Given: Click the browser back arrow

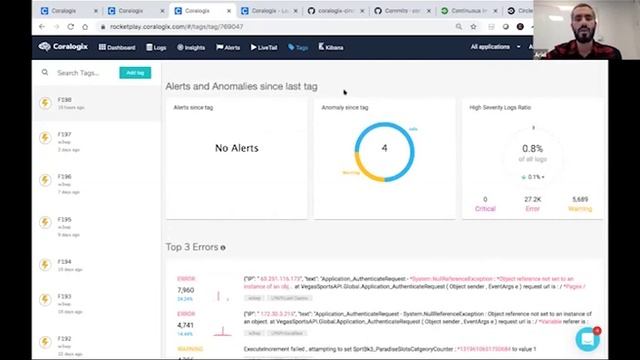Looking at the screenshot, I should 42,27.
